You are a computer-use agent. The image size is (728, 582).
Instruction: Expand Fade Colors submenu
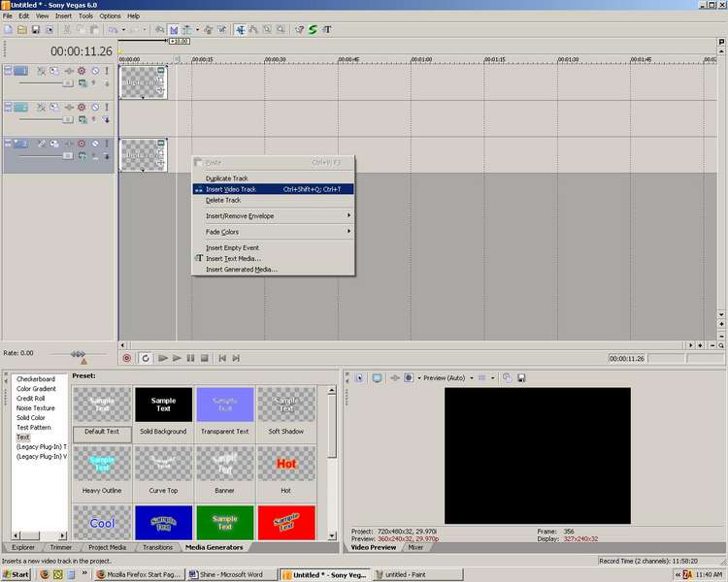pyautogui.click(x=273, y=232)
